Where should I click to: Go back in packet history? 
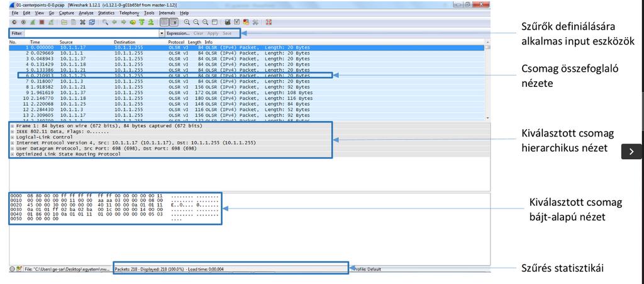tap(114, 22)
